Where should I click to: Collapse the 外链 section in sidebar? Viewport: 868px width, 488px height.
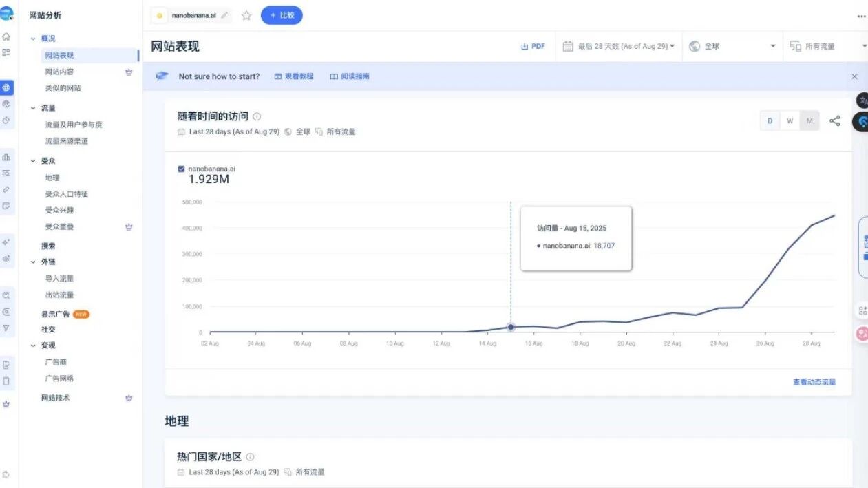pyautogui.click(x=33, y=262)
